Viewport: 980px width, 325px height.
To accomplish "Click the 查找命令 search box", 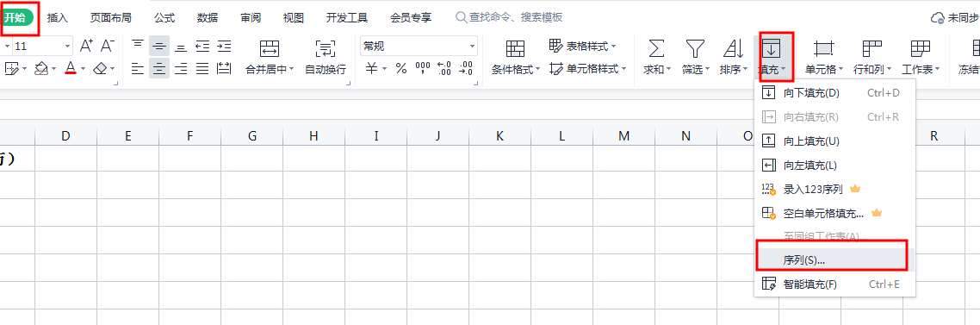I will click(509, 18).
